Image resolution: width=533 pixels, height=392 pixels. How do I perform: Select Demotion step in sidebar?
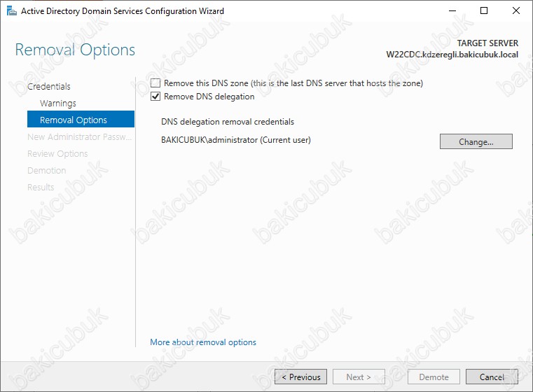(46, 171)
